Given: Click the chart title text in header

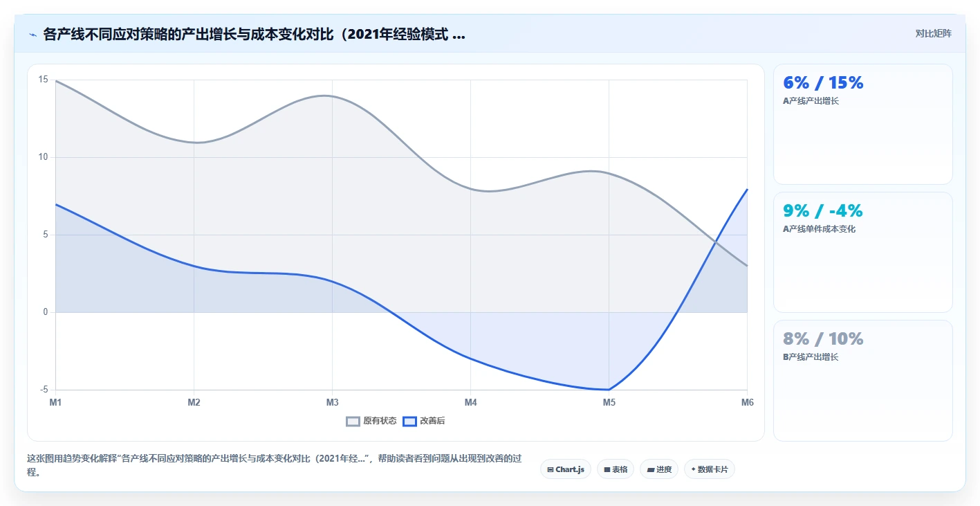Looking at the screenshot, I should pyautogui.click(x=254, y=35).
